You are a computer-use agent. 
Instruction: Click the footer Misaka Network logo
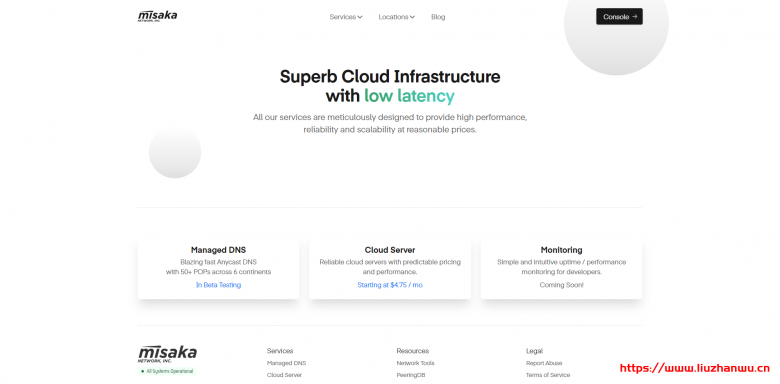(x=167, y=354)
